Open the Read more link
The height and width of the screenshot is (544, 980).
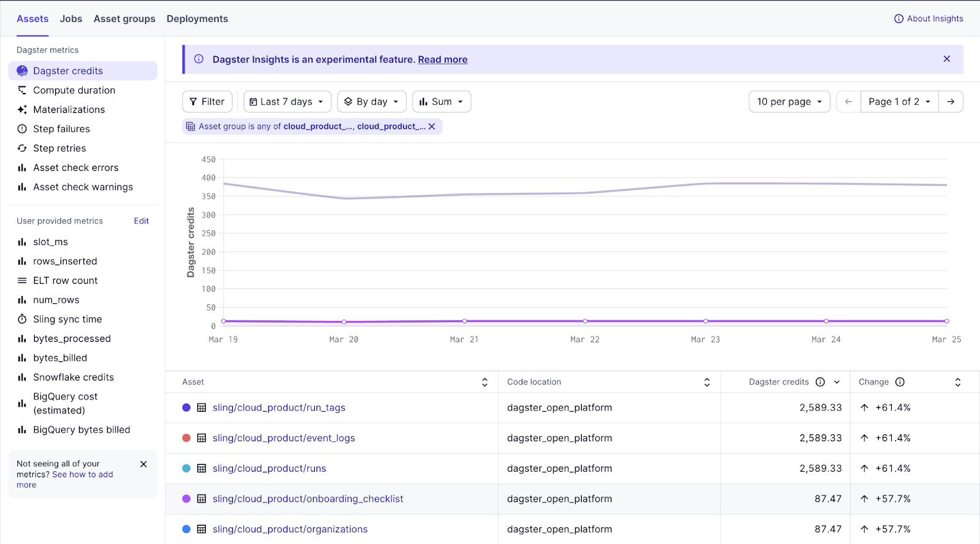[x=443, y=59]
